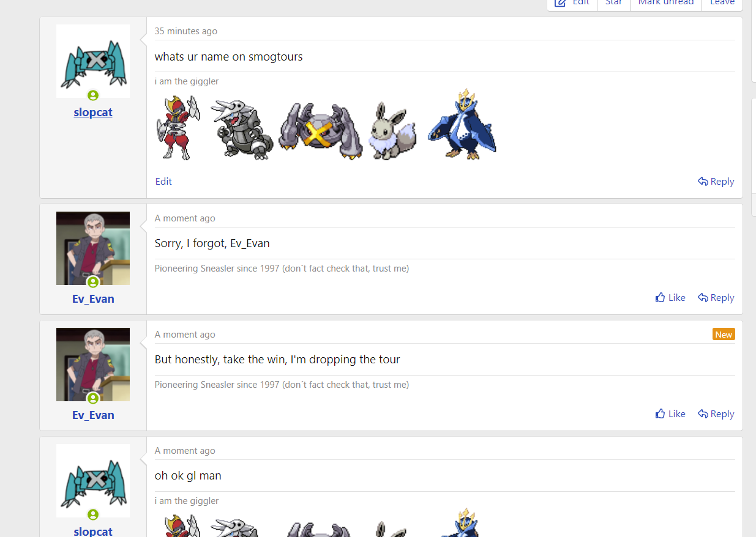Click 'oh ok gl man' message text
Image resolution: width=756 pixels, height=537 pixels.
188,476
